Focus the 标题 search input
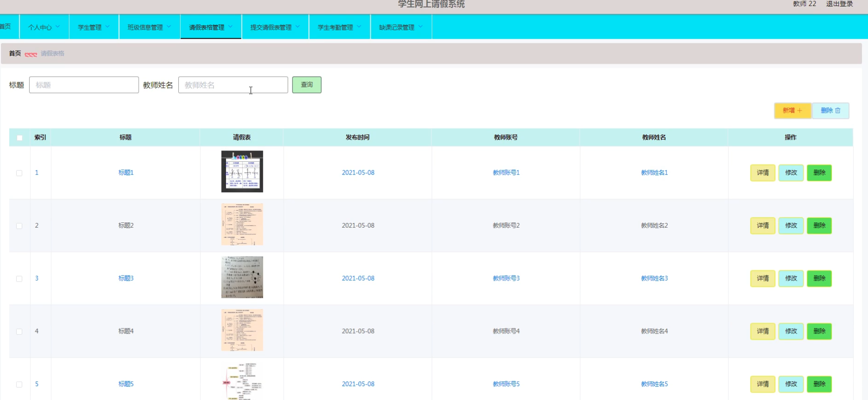Viewport: 868px width, 400px height. (84, 85)
